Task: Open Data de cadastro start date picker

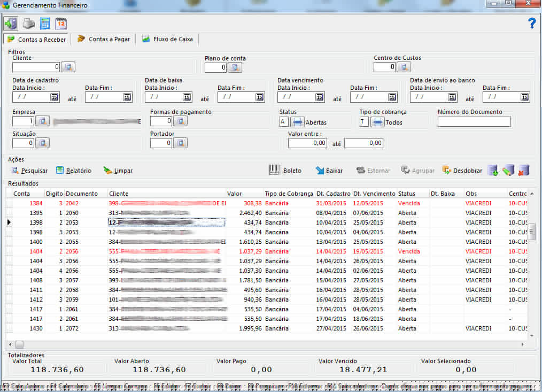Action: click(55, 97)
